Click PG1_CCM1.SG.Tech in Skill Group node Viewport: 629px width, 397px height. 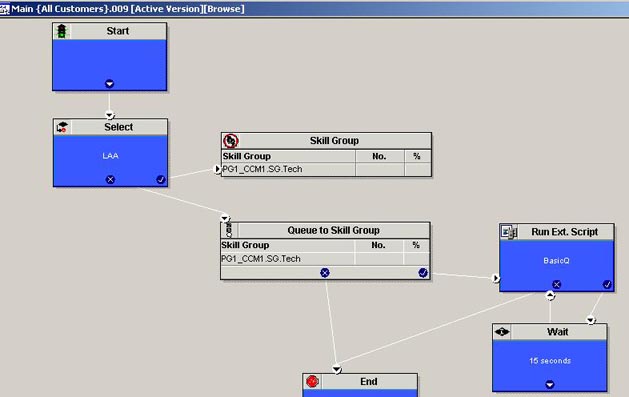[262, 169]
